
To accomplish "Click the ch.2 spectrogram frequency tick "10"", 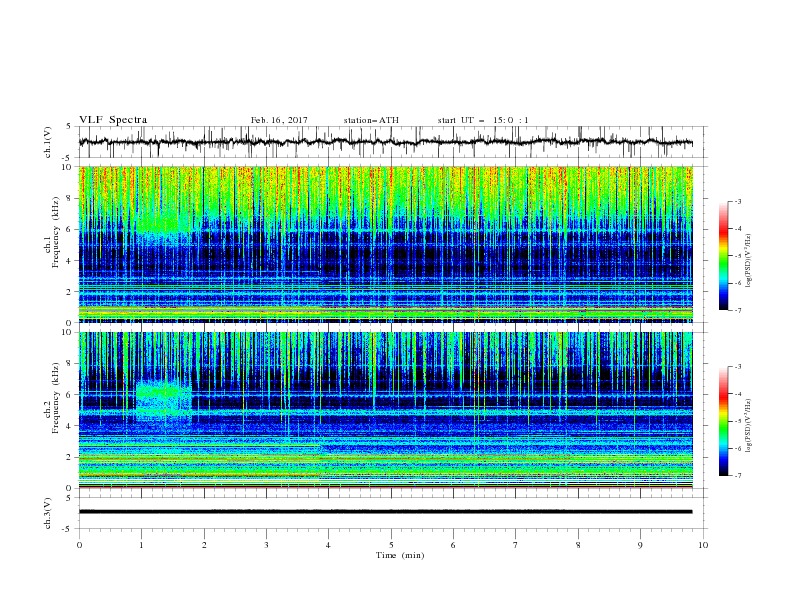I will 69,332.
